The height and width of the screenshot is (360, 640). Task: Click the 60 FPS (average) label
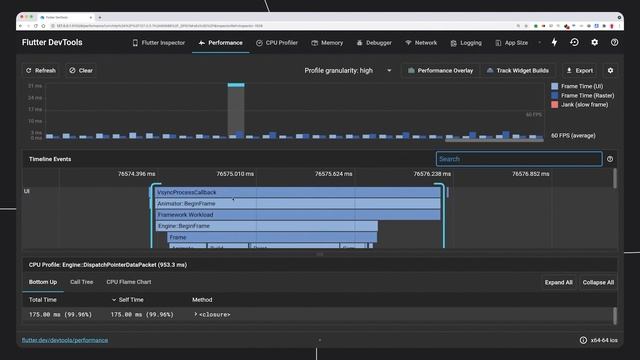pyautogui.click(x=573, y=136)
